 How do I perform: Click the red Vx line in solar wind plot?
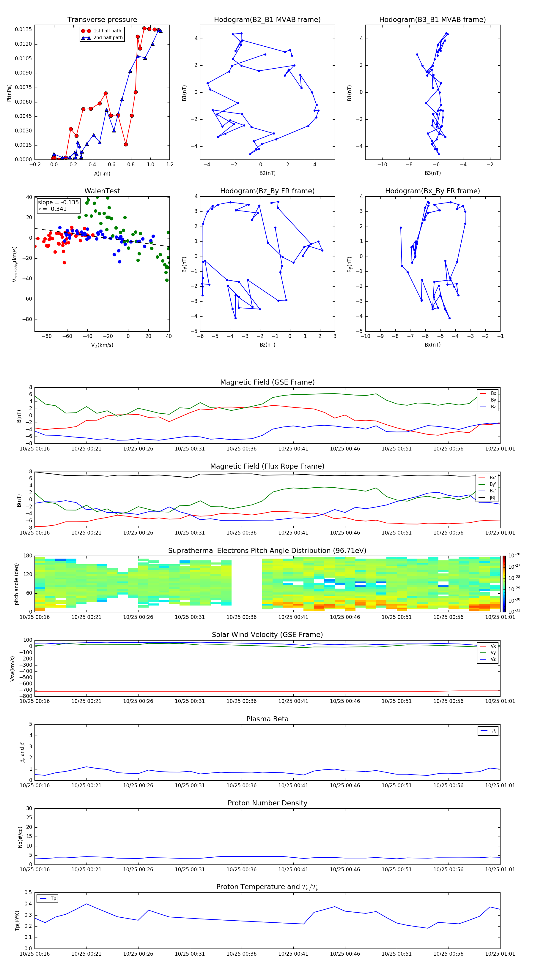click(267, 691)
